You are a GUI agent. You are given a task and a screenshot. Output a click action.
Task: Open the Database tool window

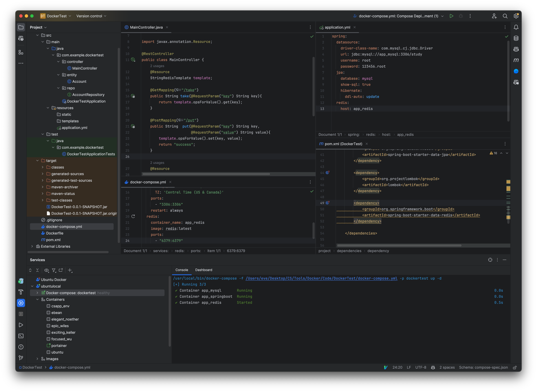point(516,38)
